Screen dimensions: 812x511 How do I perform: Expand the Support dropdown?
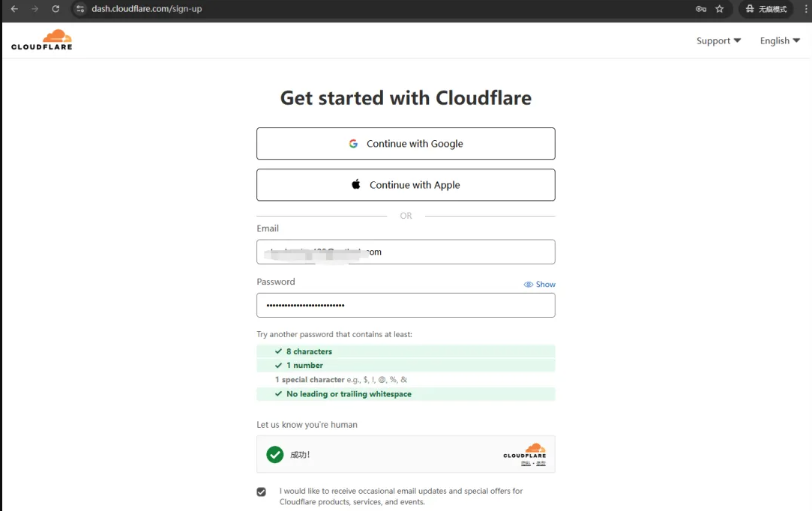(718, 41)
